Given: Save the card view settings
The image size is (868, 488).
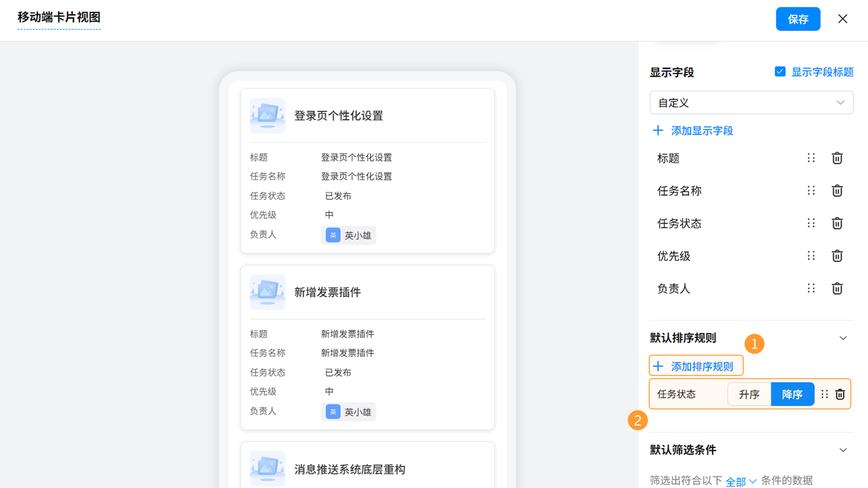Looking at the screenshot, I should coord(798,19).
